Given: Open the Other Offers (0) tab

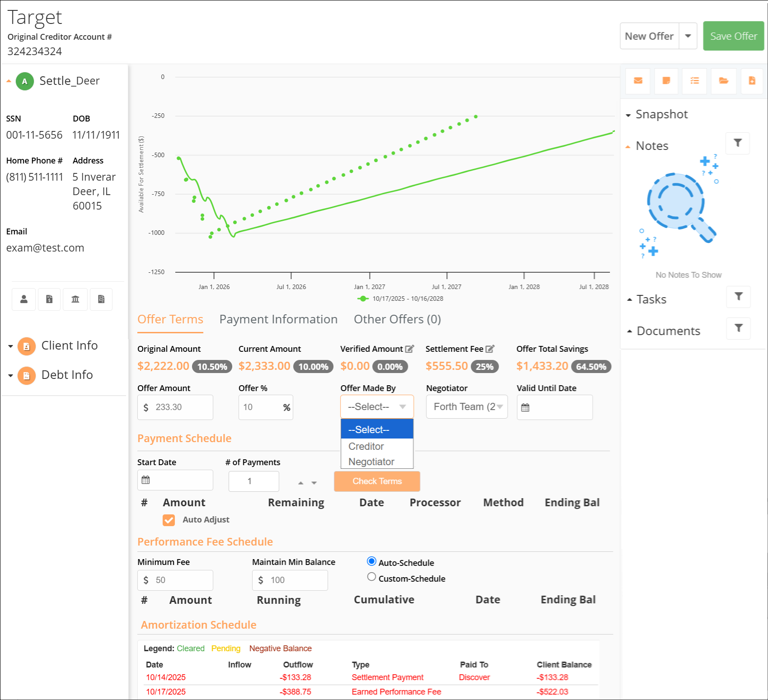Looking at the screenshot, I should point(397,319).
